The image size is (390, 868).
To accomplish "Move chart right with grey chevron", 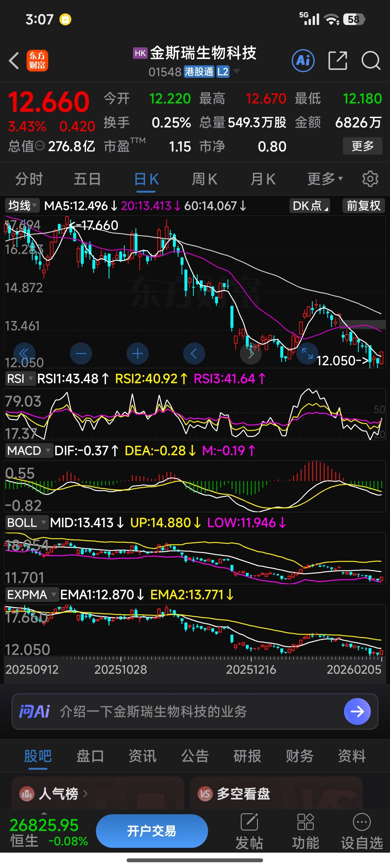I will tap(251, 353).
